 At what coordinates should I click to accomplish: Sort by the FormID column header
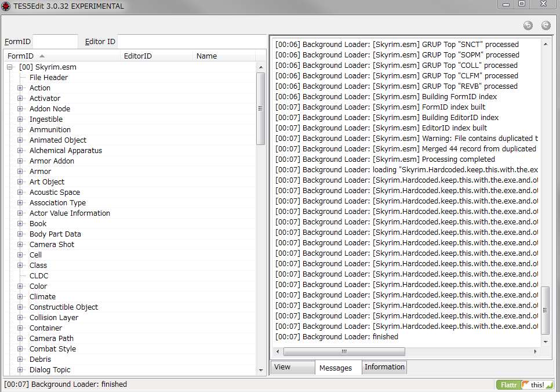[x=63, y=56]
